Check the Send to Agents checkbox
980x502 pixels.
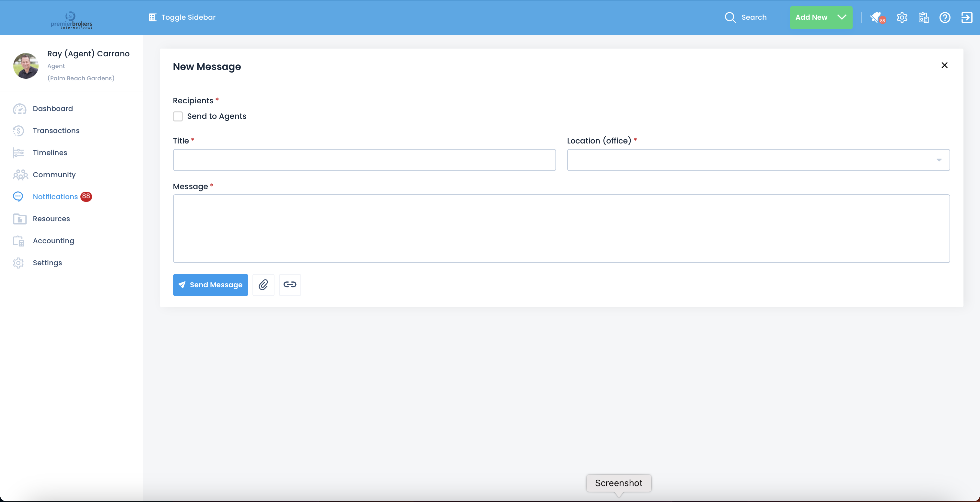[x=178, y=116]
